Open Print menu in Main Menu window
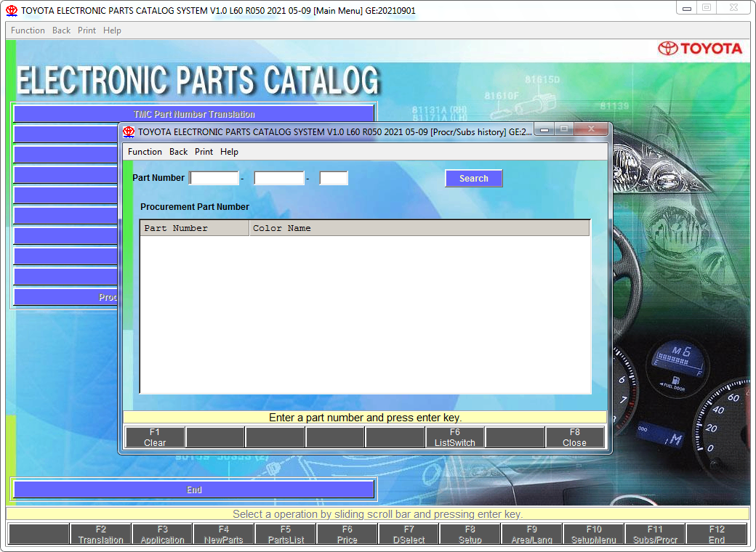The width and height of the screenshot is (756, 552). point(87,31)
